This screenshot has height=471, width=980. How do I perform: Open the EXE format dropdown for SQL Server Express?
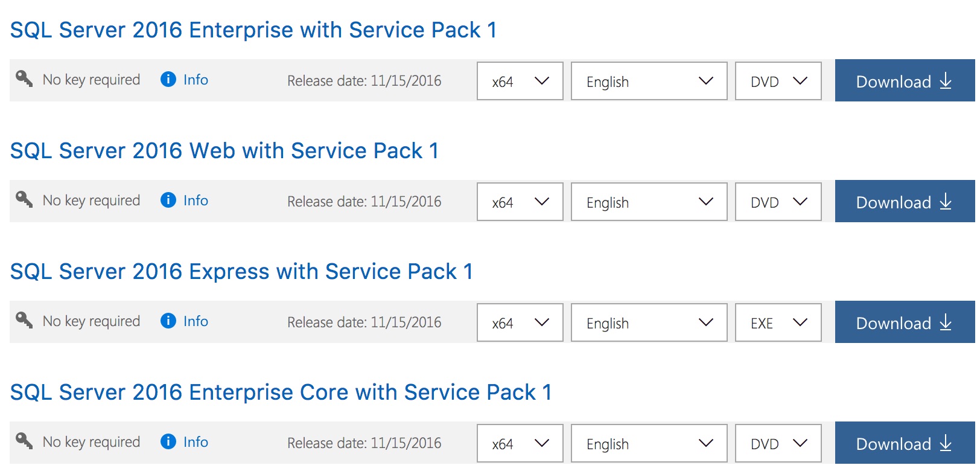coord(777,322)
